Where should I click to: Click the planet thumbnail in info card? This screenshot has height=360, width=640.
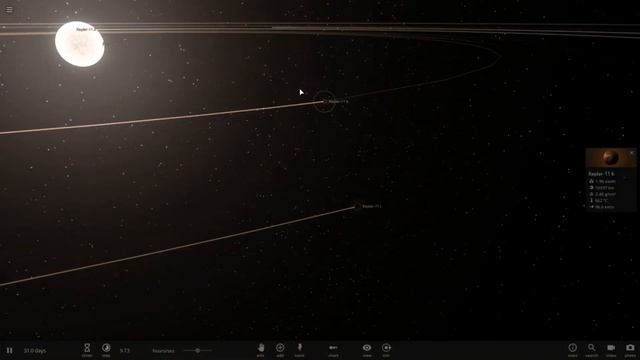click(610, 158)
